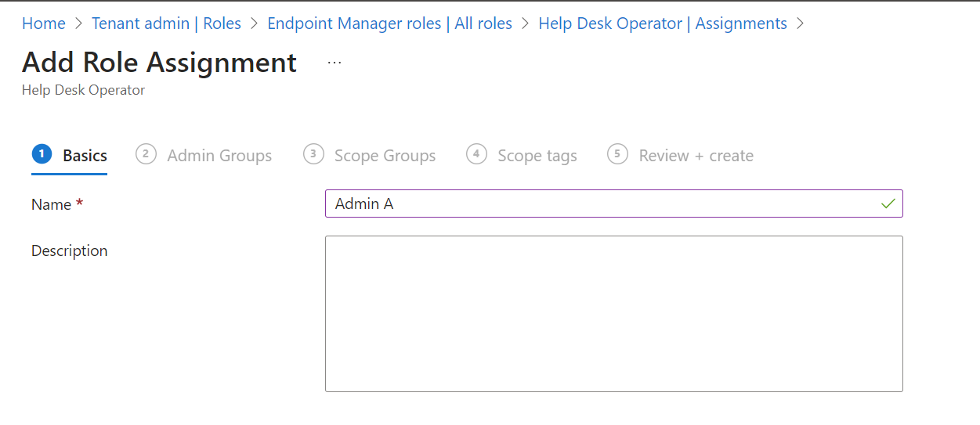
Task: Click inside the Description text area
Action: (x=613, y=313)
